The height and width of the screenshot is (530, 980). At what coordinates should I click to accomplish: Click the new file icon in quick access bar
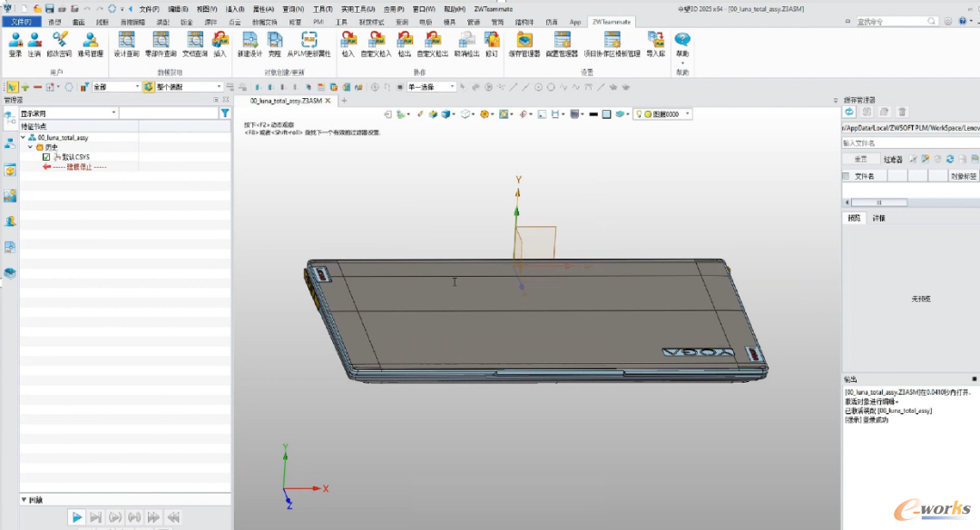click(x=24, y=9)
